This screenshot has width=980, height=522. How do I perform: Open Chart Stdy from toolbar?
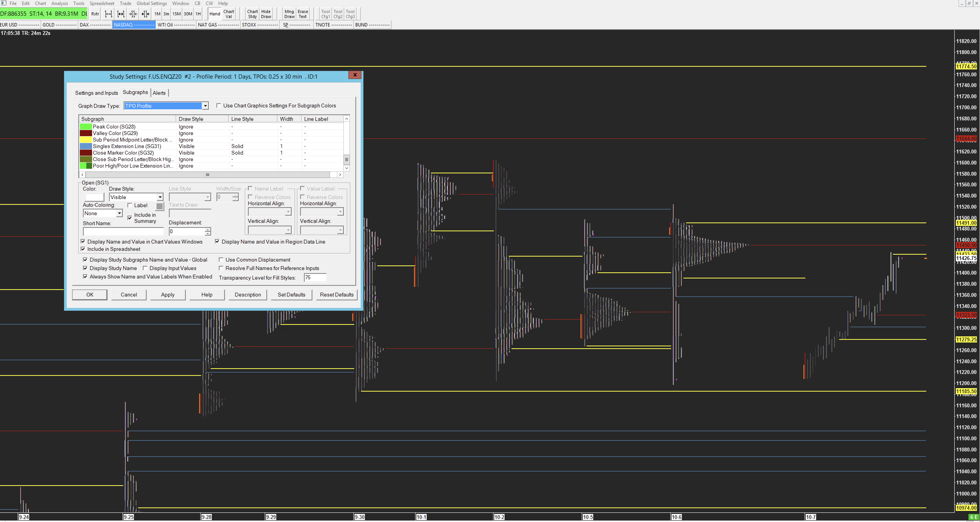252,14
